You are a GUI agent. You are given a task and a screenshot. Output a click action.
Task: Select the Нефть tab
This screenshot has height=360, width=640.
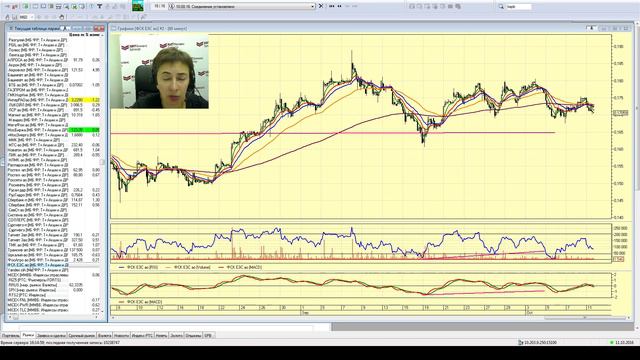click(162, 336)
